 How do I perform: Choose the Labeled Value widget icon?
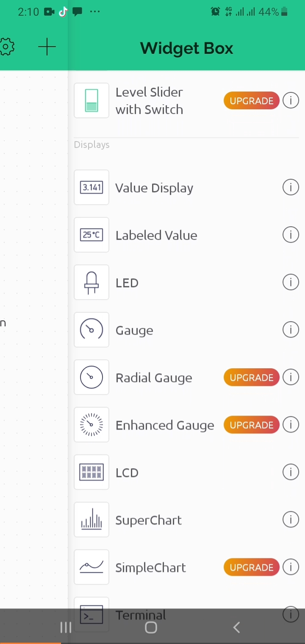(x=91, y=235)
